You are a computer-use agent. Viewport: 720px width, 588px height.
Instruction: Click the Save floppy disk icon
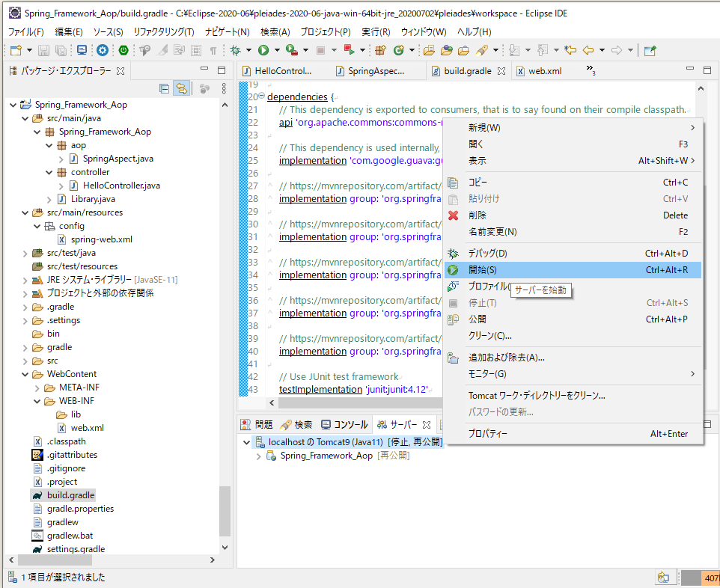pos(43,50)
